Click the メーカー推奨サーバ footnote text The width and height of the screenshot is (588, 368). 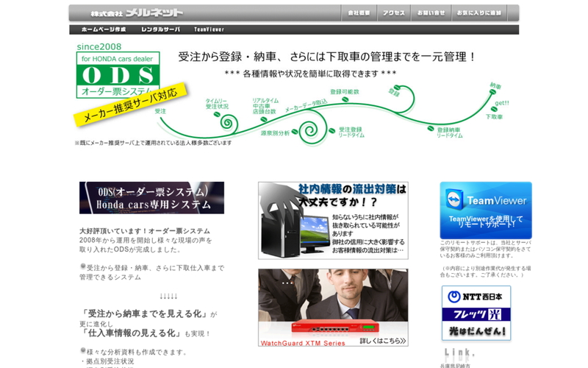pyautogui.click(x=153, y=143)
